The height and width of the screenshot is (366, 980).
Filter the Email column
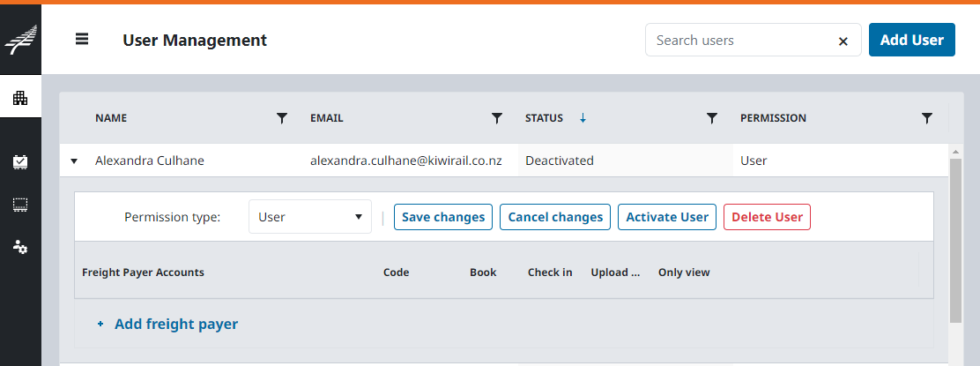click(497, 118)
